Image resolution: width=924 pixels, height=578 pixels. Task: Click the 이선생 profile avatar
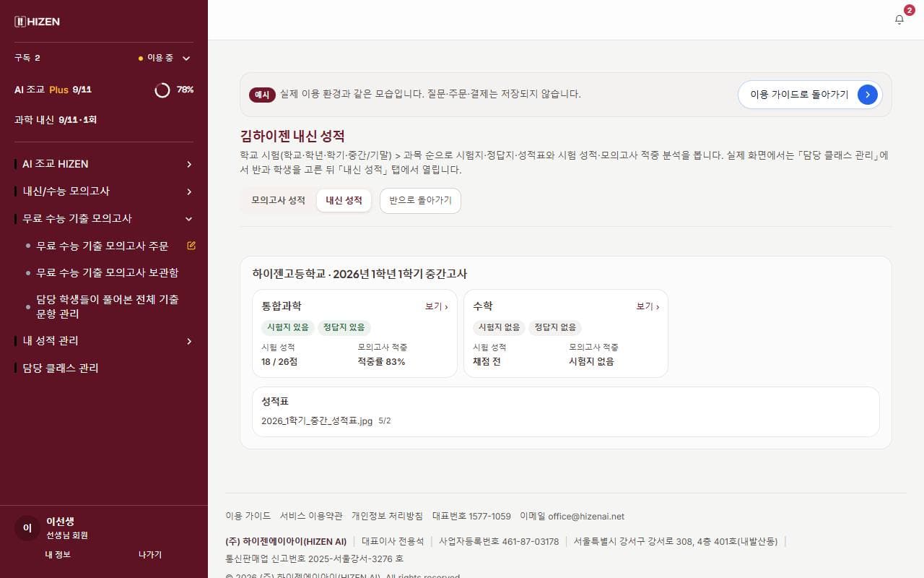(x=27, y=528)
